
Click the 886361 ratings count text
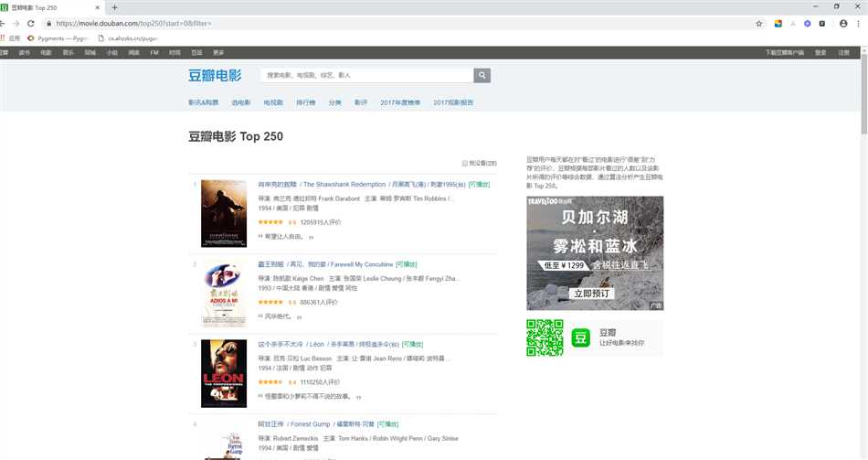coord(319,302)
